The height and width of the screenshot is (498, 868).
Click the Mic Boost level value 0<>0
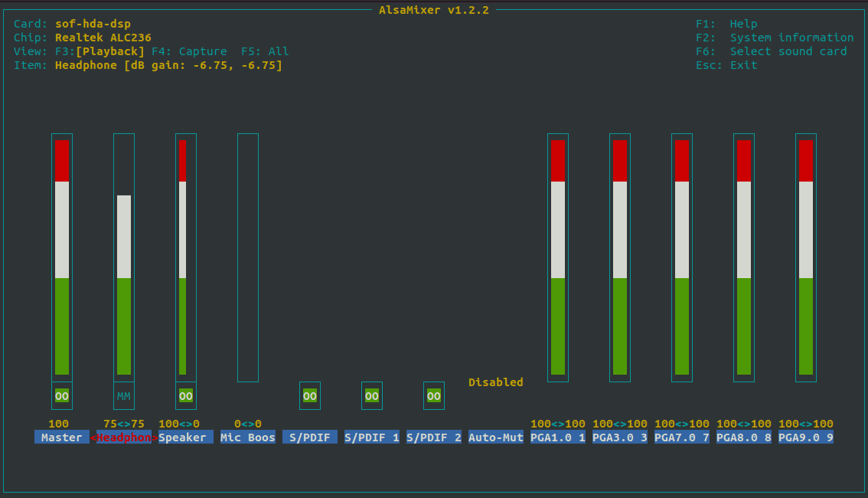[x=248, y=424]
